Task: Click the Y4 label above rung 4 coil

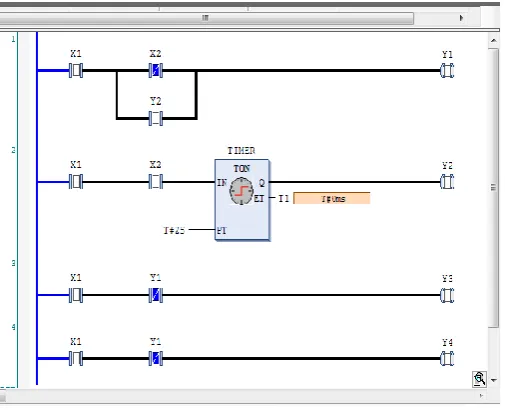Action: [447, 342]
